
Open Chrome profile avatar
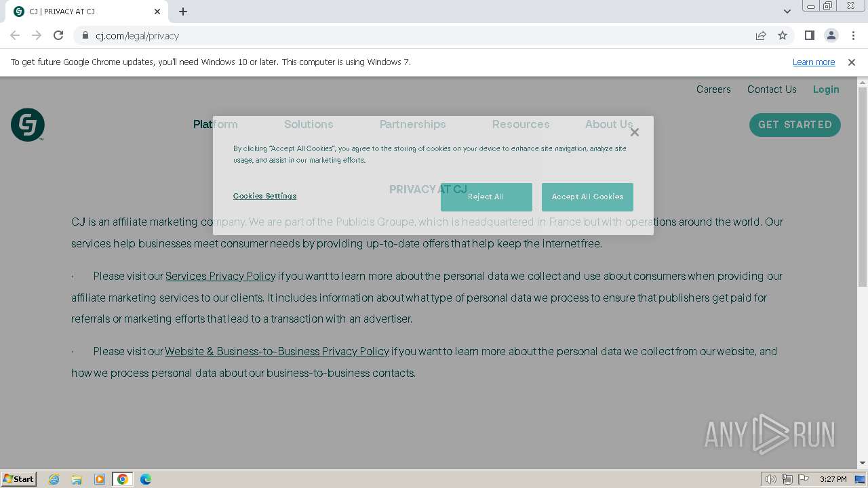831,35
